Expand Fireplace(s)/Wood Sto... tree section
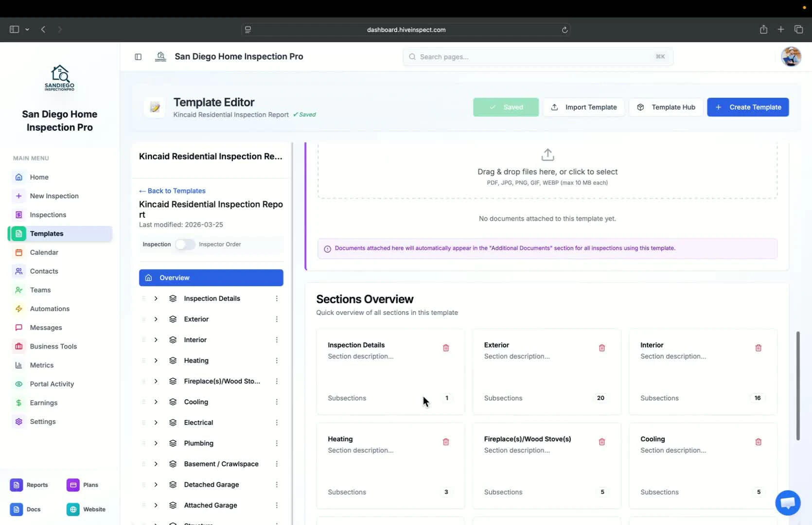The width and height of the screenshot is (812, 525). pyautogui.click(x=156, y=381)
